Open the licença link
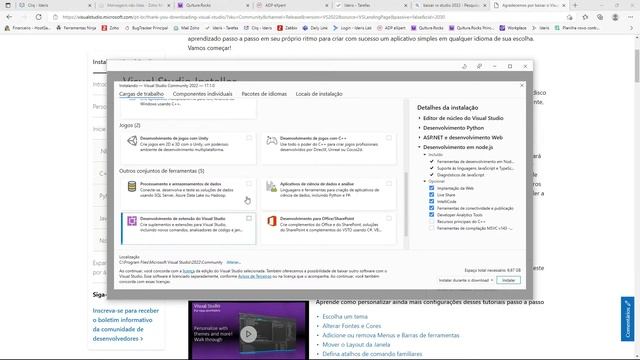640x360 pixels. pos(189,271)
